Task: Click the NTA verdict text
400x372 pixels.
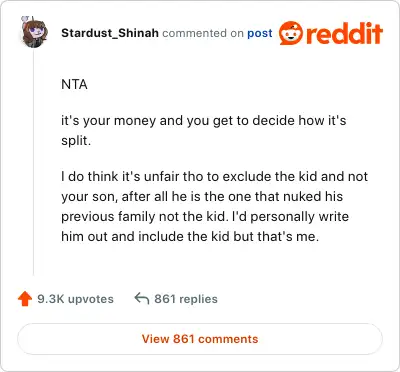Action: click(x=74, y=84)
